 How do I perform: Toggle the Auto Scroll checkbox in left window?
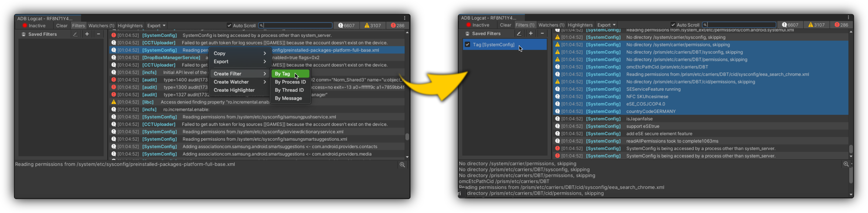tap(229, 26)
